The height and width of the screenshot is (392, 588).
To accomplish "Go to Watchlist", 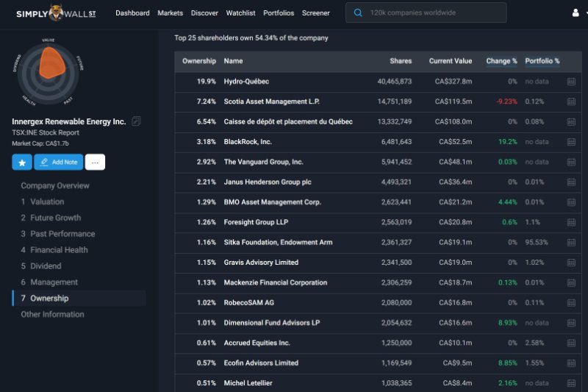I will (x=240, y=13).
